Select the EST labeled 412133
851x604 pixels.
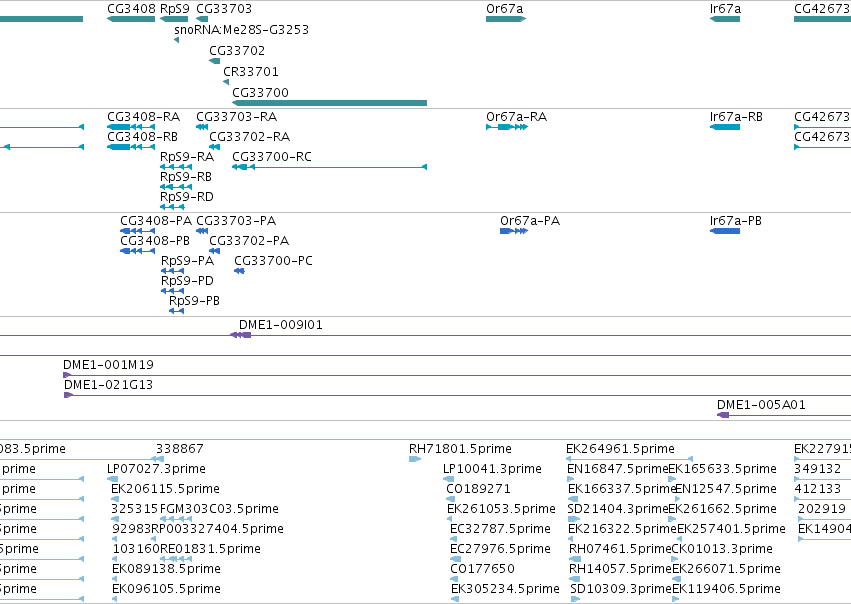(x=818, y=489)
